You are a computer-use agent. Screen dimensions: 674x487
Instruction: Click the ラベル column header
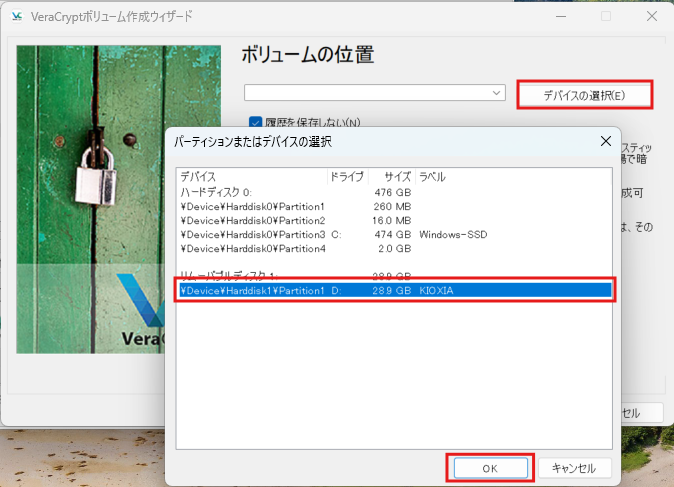[513, 177]
